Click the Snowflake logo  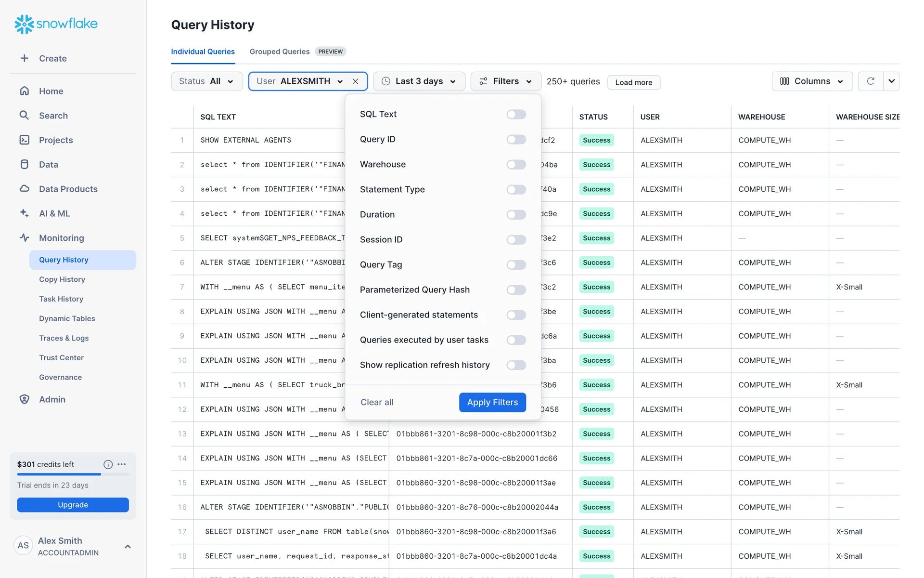click(x=56, y=24)
